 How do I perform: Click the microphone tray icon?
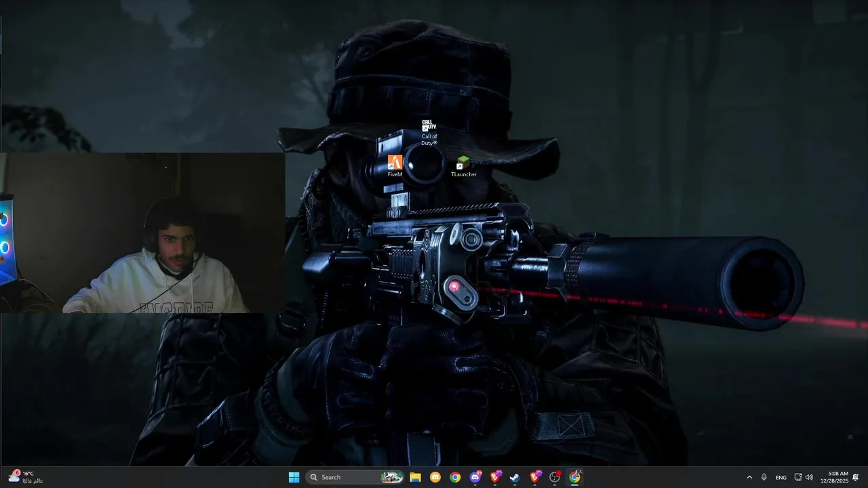(764, 477)
